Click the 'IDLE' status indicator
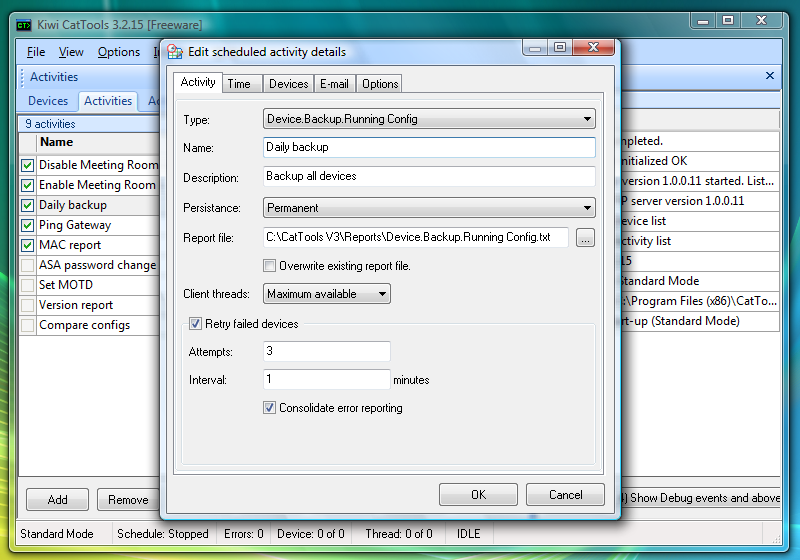Screen dimensions: 800x560 coord(468,534)
